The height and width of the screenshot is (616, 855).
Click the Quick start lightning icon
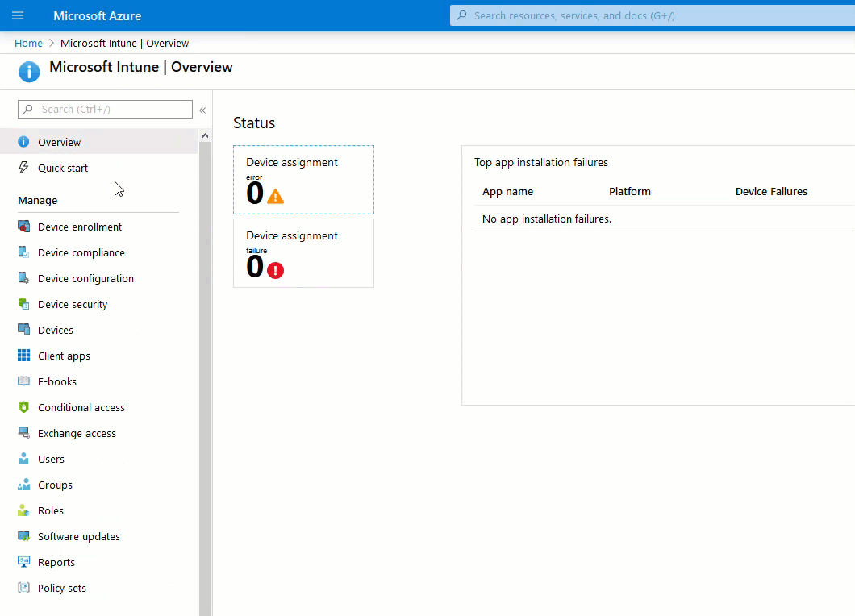pyautogui.click(x=23, y=168)
